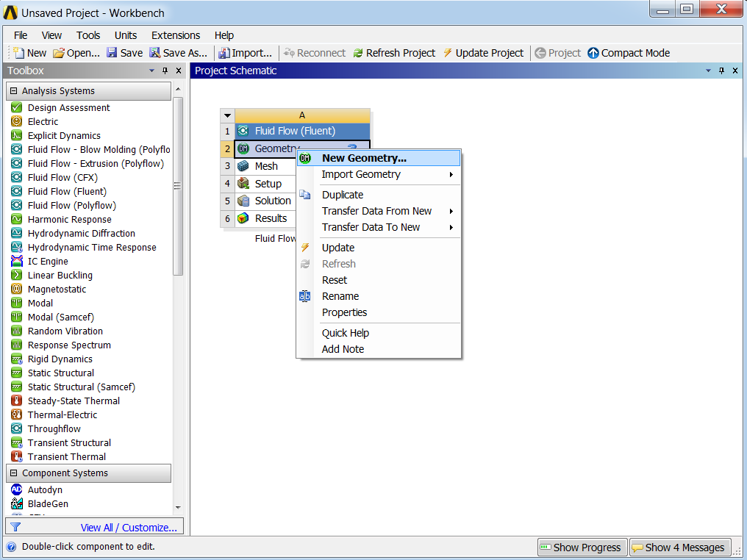Choose Add Note from context menu
The width and height of the screenshot is (747, 560).
[x=379, y=349]
